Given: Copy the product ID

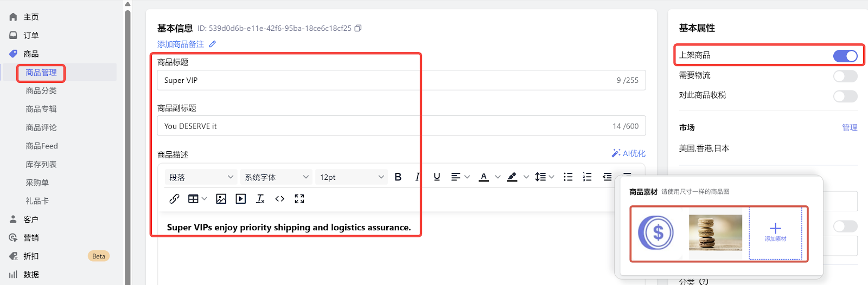Looking at the screenshot, I should pyautogui.click(x=358, y=28).
